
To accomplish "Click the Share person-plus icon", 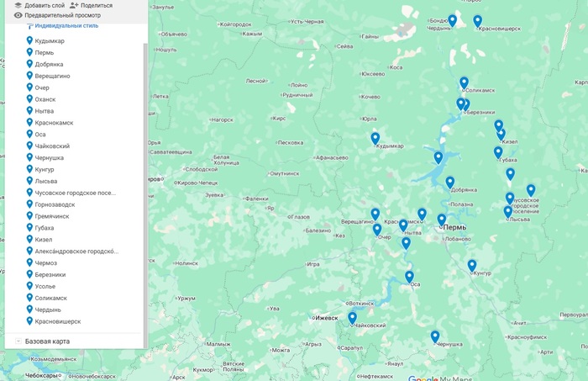I will pyautogui.click(x=74, y=5).
